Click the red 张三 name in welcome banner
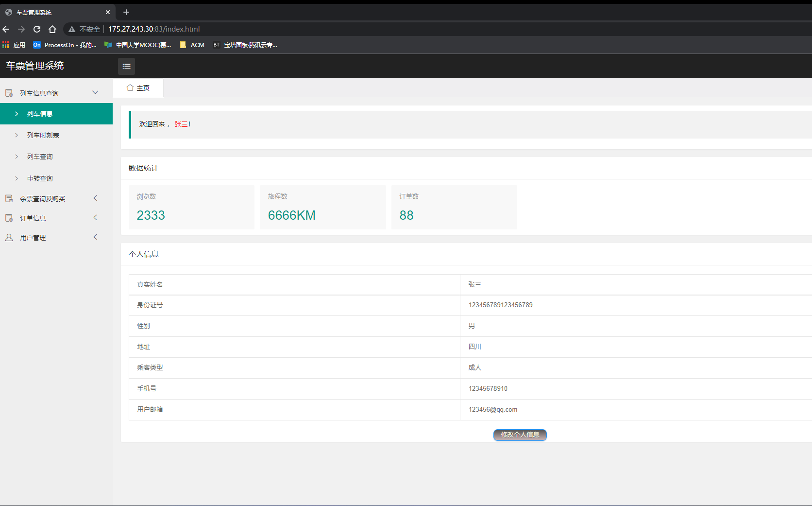Screen dimensions: 812x506 pos(181,124)
